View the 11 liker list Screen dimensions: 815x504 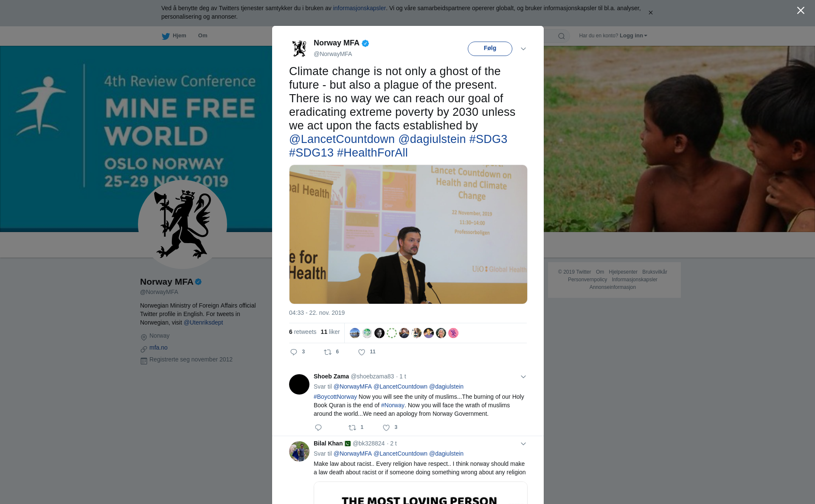(x=330, y=332)
